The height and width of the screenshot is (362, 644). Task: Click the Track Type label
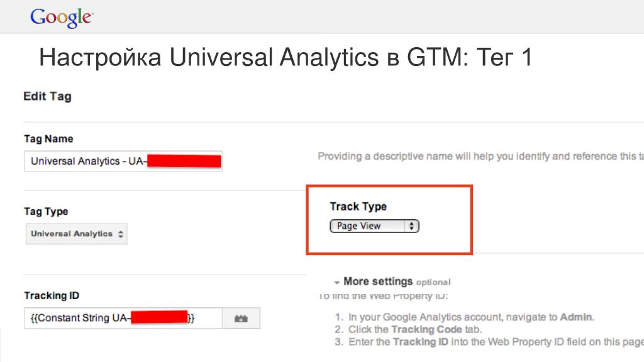coord(358,206)
